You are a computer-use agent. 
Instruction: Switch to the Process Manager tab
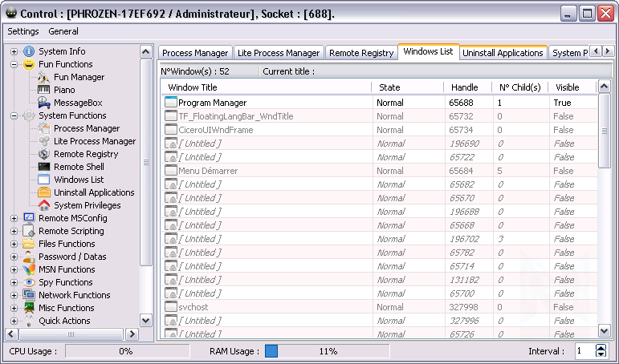196,53
